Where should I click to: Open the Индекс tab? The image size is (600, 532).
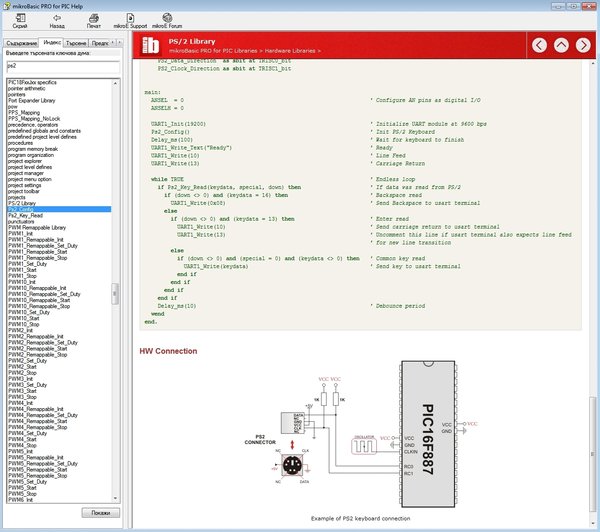(52, 42)
